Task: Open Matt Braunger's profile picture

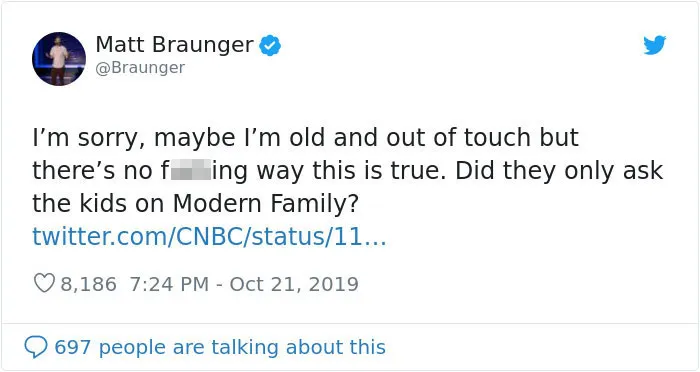Action: pos(59,59)
